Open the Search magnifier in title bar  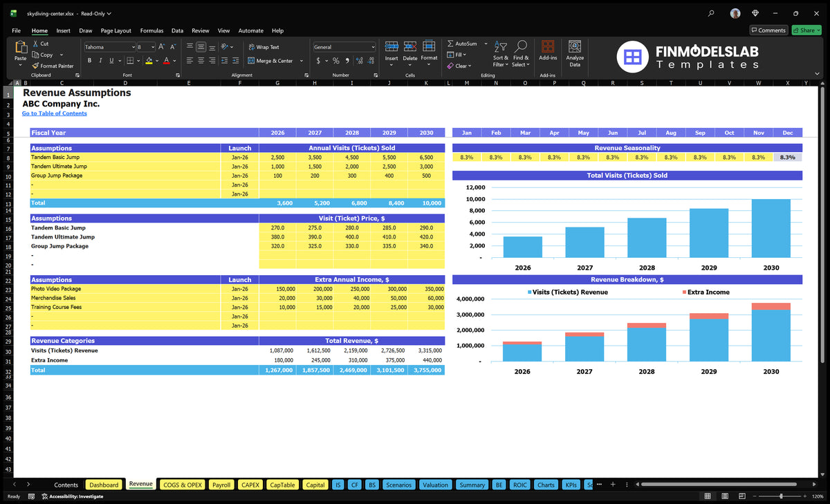point(711,13)
